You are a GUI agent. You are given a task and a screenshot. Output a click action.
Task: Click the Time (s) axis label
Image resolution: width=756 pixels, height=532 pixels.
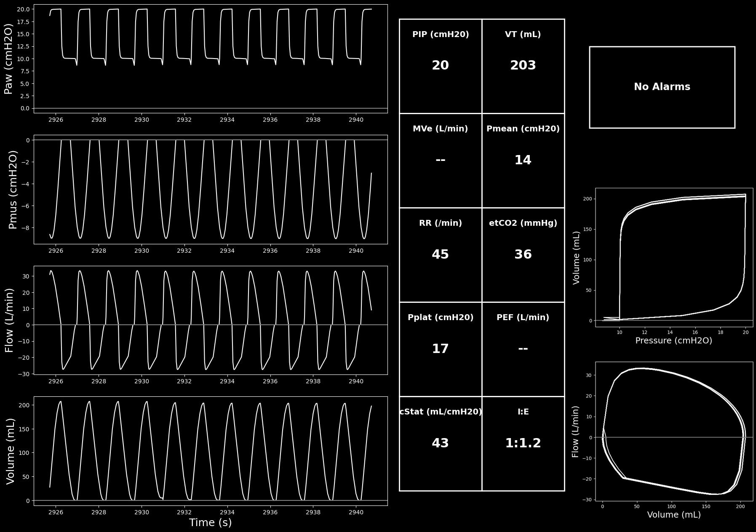[x=211, y=523]
